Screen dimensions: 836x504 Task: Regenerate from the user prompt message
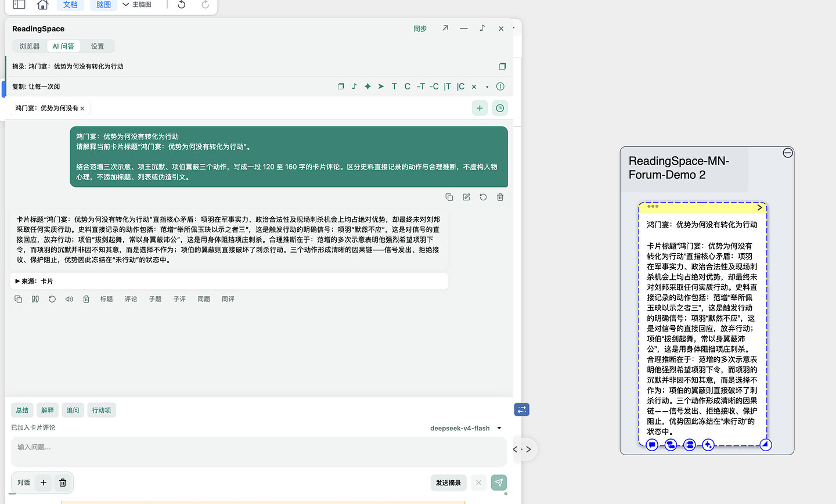[x=483, y=197]
